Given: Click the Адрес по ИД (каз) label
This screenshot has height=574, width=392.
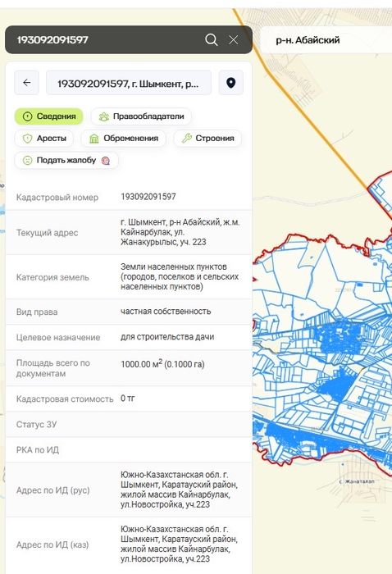Looking at the screenshot, I should click(52, 544).
